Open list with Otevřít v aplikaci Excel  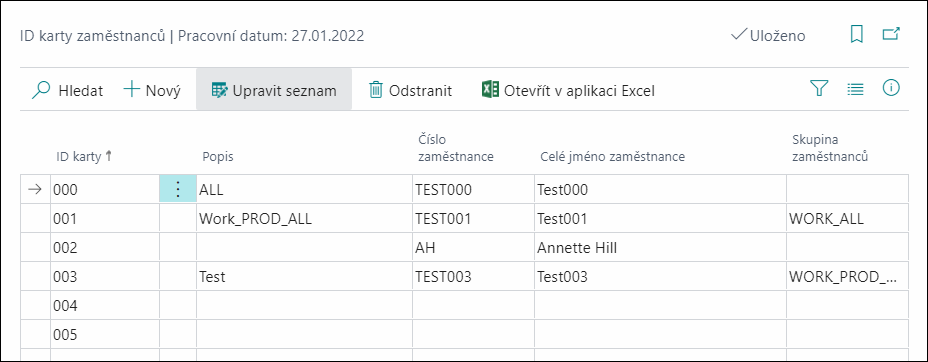point(568,90)
